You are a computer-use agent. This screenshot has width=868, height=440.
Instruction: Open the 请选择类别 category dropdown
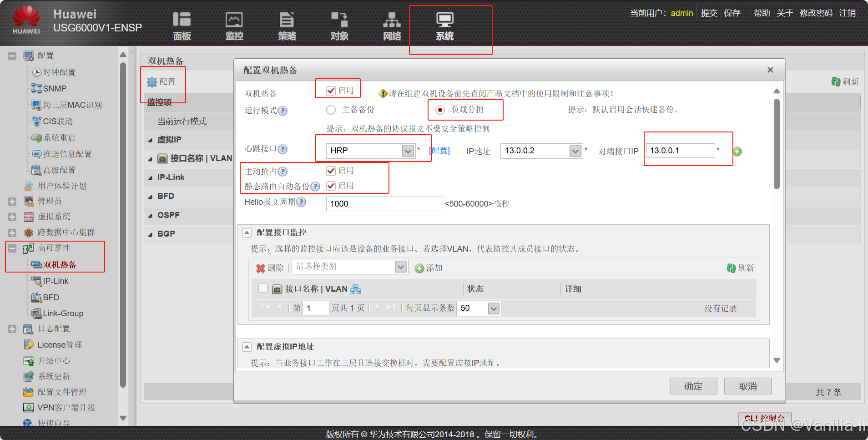400,267
